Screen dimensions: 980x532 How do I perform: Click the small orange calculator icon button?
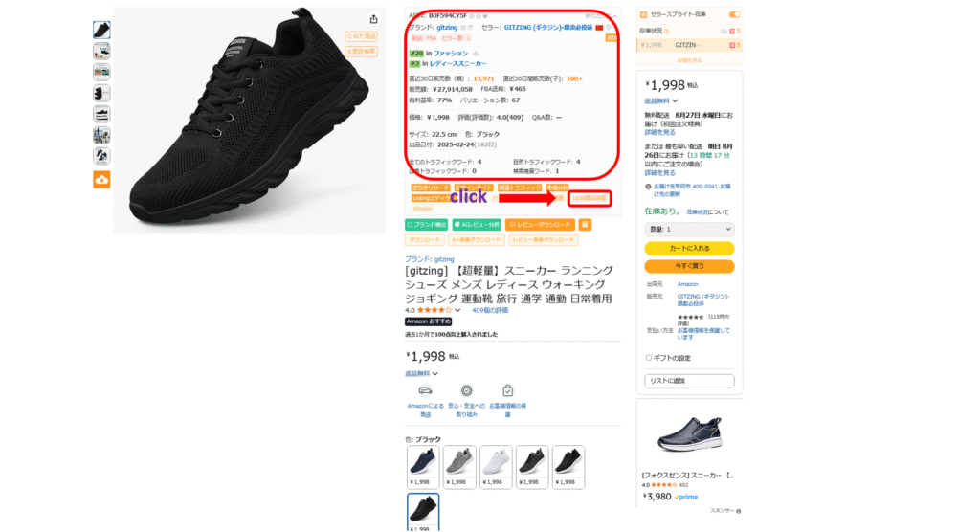[x=585, y=225]
